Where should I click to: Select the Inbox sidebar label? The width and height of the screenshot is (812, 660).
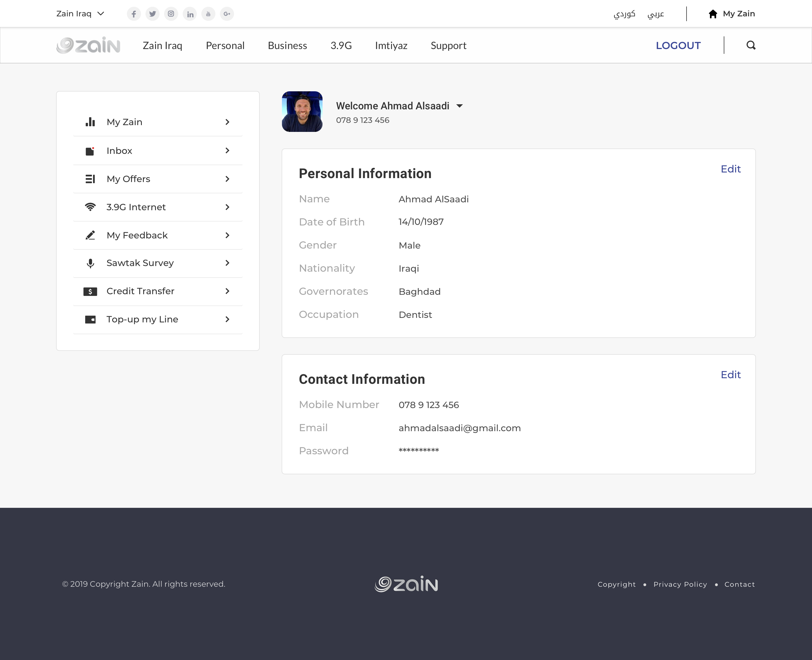120,151
